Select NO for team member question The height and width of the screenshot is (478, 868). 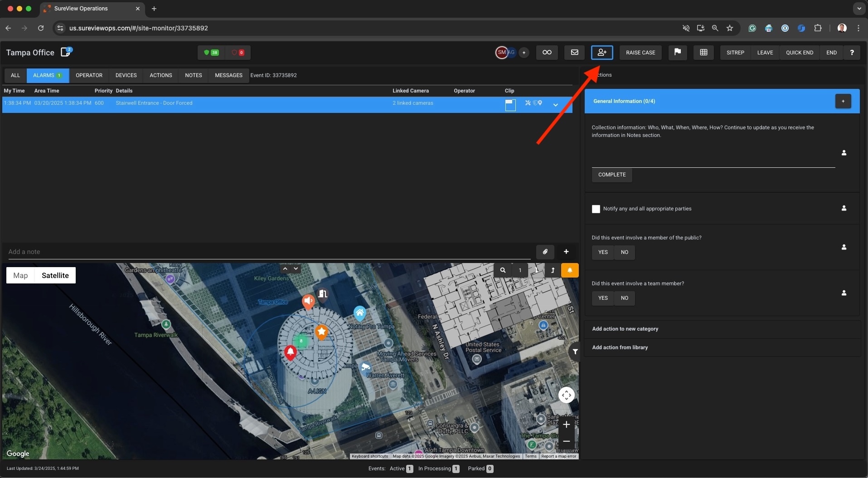[624, 298]
